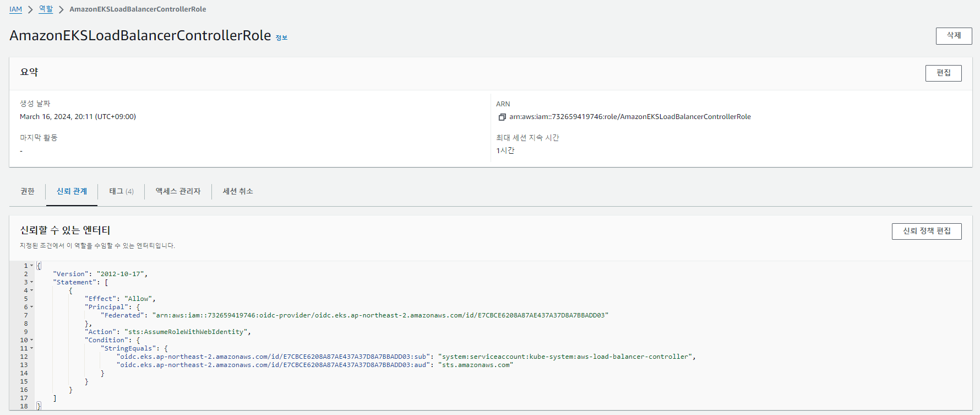Click the 신뢰할 수 있는 엔터티 heading
Viewport: 980px width, 415px height.
point(65,230)
